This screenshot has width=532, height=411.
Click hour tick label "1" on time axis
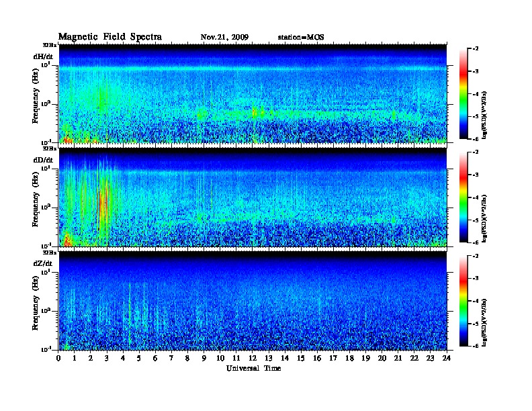[75, 358]
